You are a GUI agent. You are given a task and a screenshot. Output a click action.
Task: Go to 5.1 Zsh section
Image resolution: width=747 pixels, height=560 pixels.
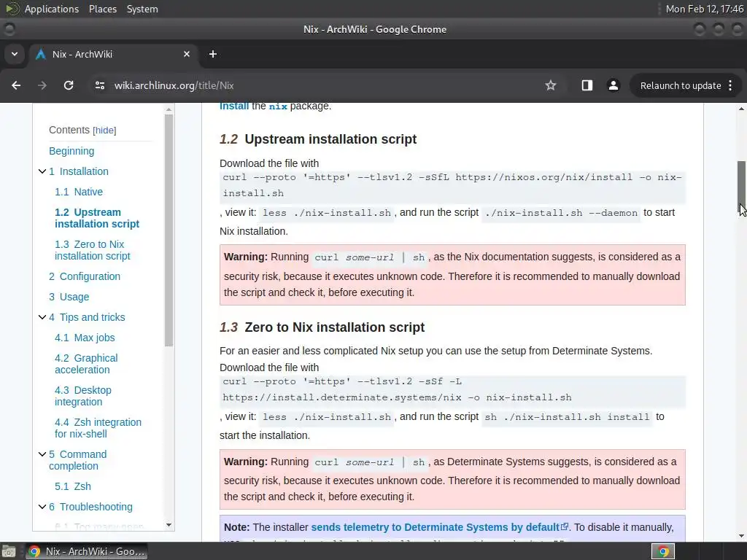pos(72,486)
